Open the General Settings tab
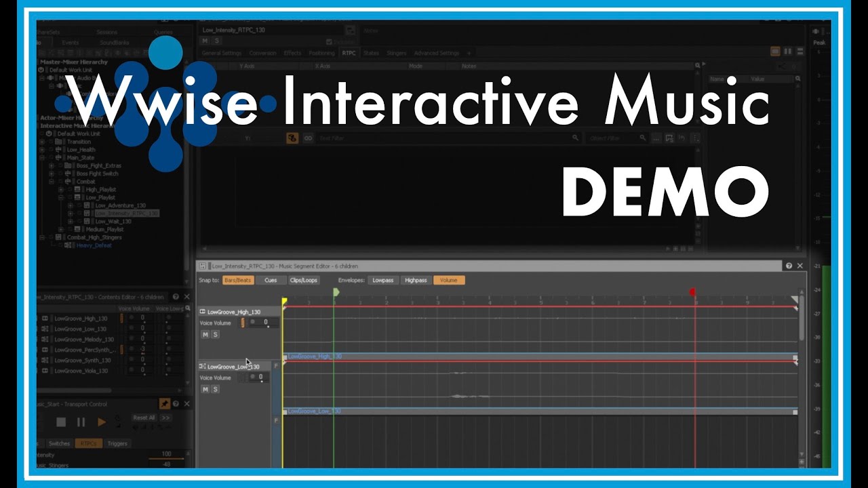This screenshot has width=868, height=488. pos(222,53)
